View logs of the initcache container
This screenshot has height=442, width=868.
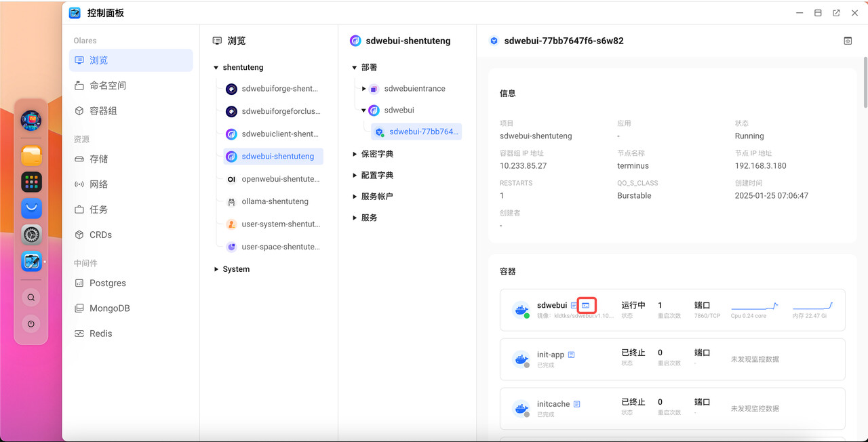pyautogui.click(x=577, y=404)
